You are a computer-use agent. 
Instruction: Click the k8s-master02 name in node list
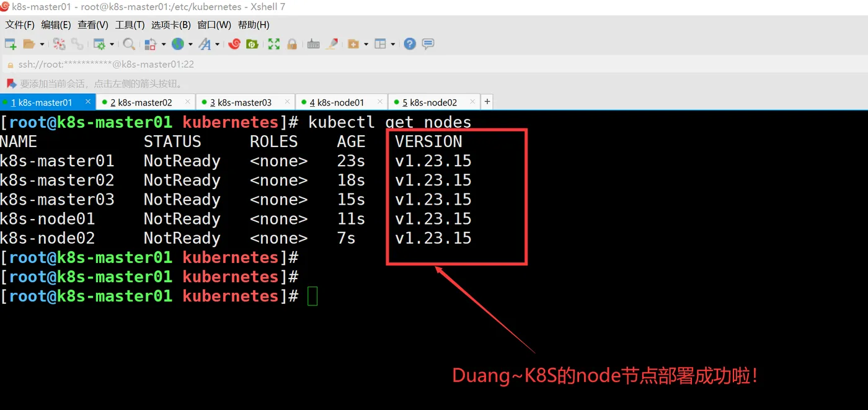57,180
